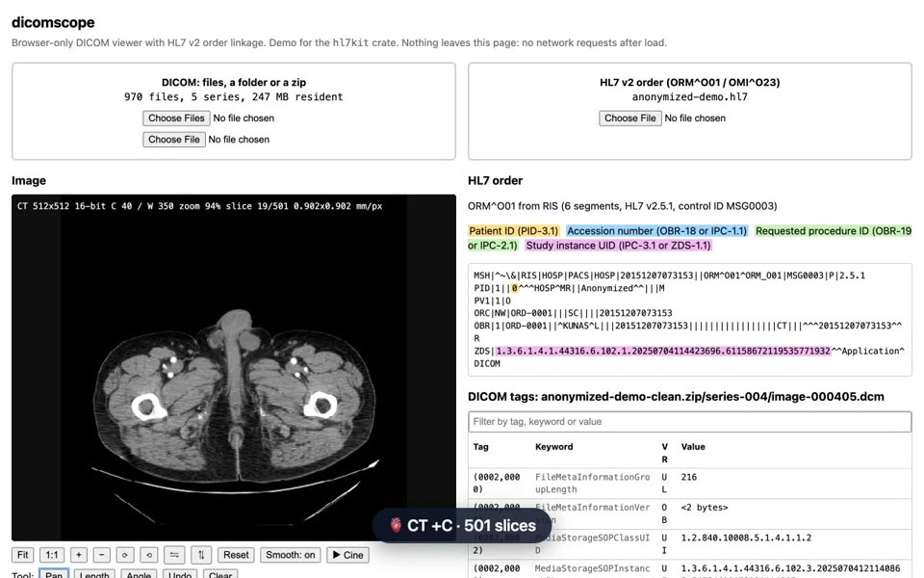Click the "CT +C · 501 slices" toast

463,526
